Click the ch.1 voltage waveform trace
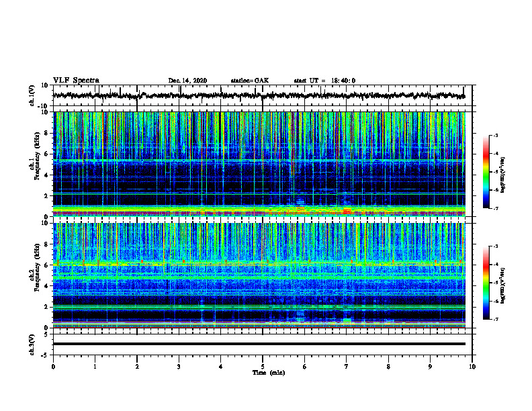 pyautogui.click(x=259, y=95)
